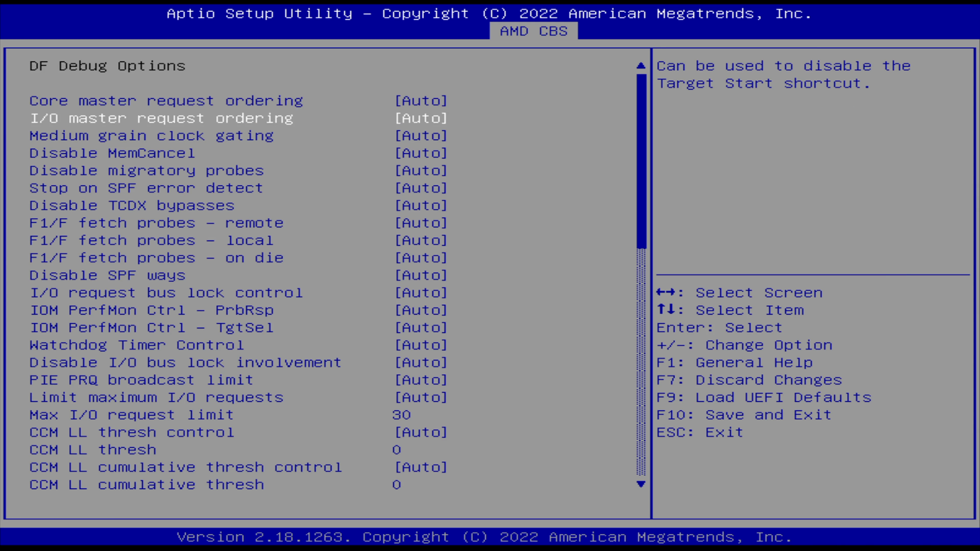980x551 pixels.
Task: Edit the CCM LL thresh value 0
Action: pyautogui.click(x=397, y=450)
